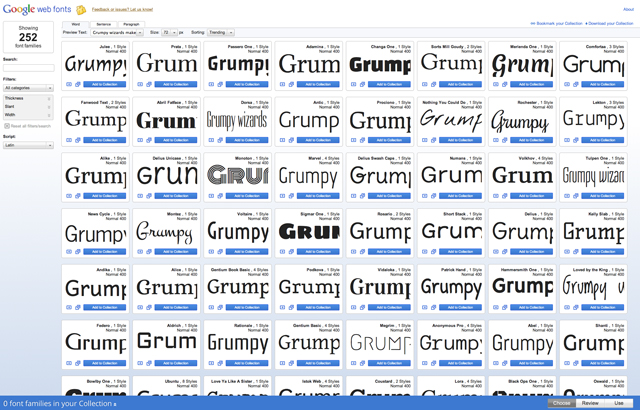Screen dimensions: 640x410
Task: Open the pop-out icon on the Passero One card
Action: point(220,84)
